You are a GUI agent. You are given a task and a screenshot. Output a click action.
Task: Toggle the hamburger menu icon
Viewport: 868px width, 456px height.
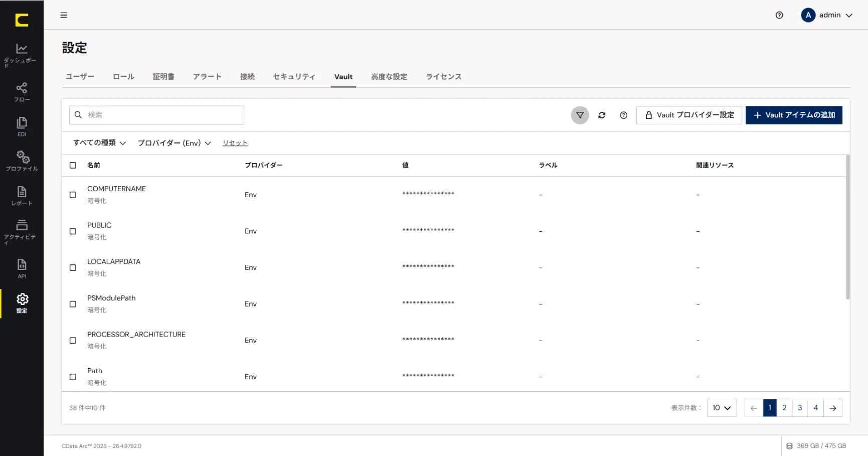click(x=64, y=15)
